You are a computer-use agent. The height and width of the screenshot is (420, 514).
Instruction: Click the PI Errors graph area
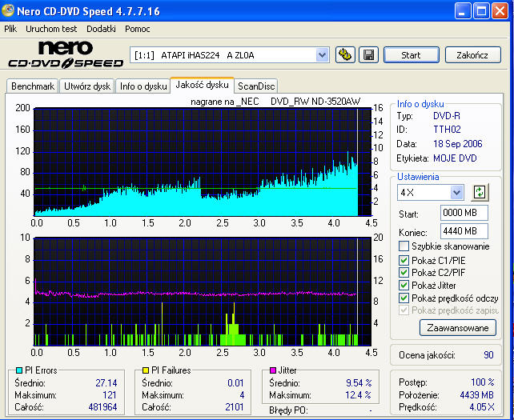click(203, 162)
